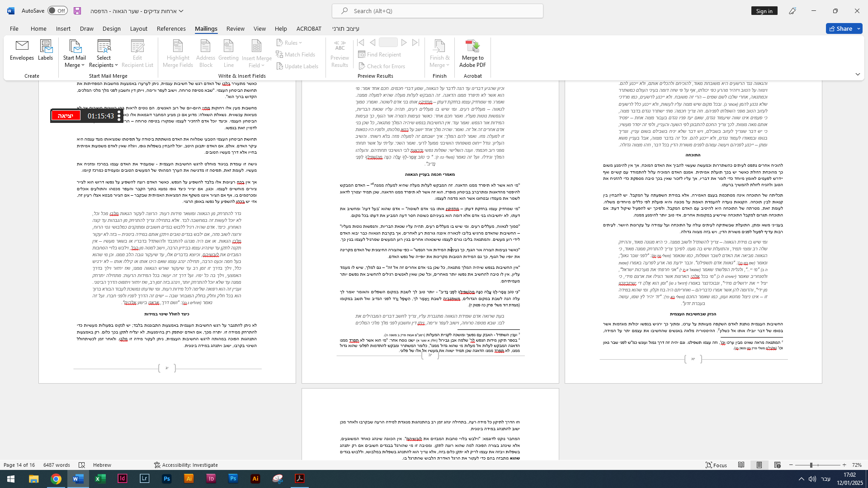Click the Share button

844,28
